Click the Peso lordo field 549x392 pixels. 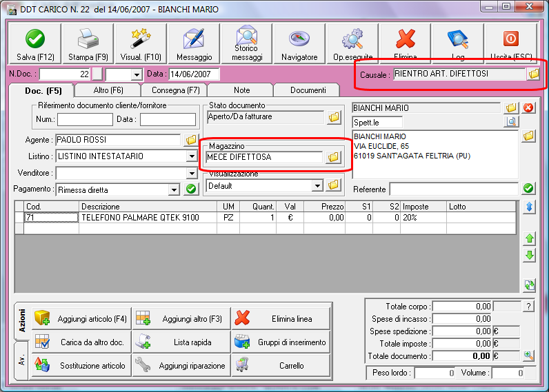(x=435, y=373)
